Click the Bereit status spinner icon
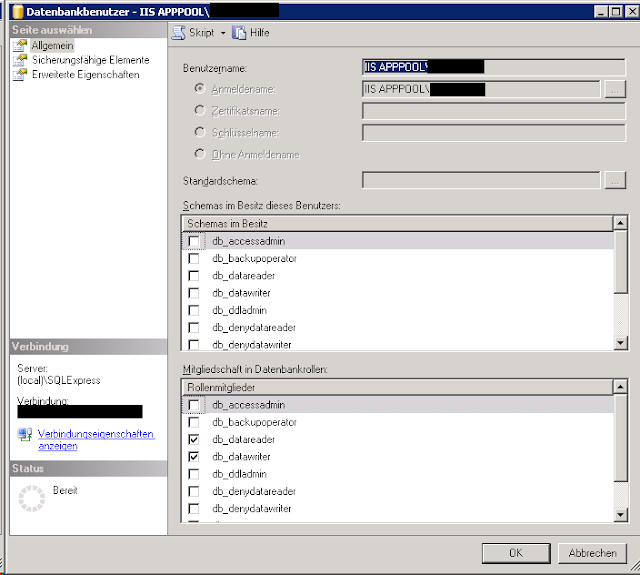 click(x=32, y=498)
